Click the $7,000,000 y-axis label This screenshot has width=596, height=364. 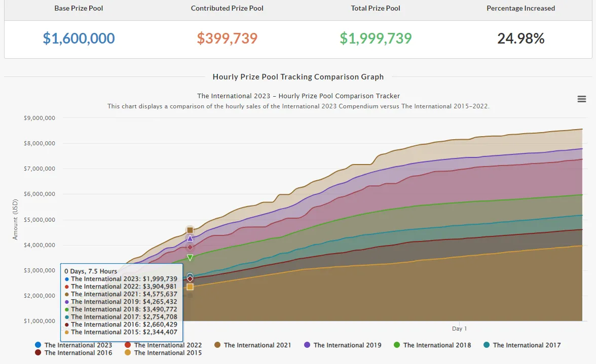pos(40,169)
